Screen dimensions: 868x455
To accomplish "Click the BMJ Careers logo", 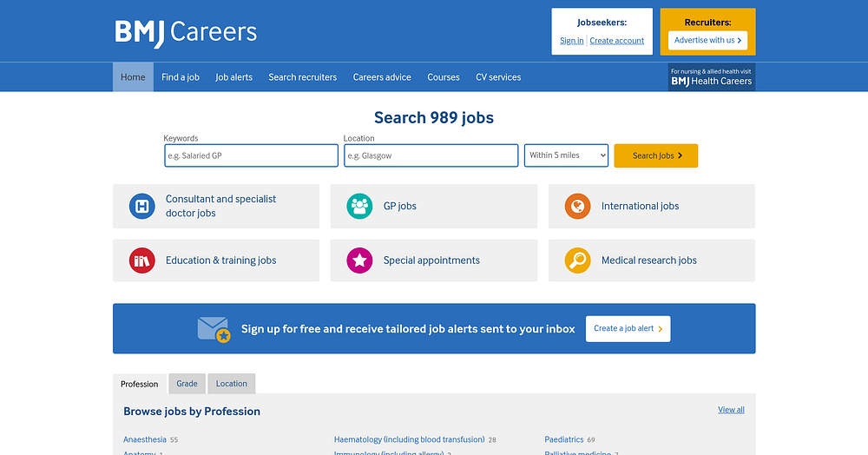I will tap(186, 33).
